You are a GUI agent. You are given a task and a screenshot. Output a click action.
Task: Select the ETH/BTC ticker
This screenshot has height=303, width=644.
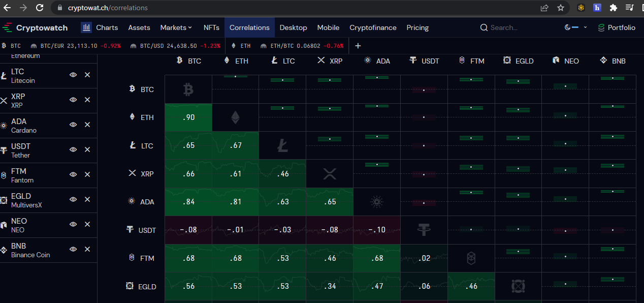click(x=302, y=46)
